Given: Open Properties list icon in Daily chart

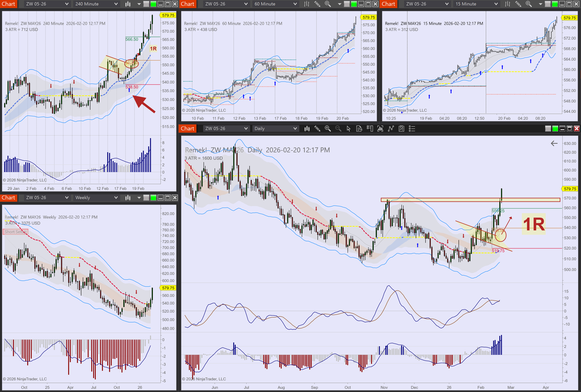Looking at the screenshot, I should click(x=412, y=128).
